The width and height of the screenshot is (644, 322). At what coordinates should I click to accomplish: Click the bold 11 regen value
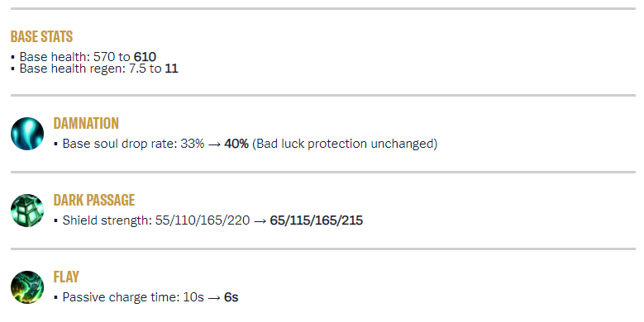click(171, 69)
